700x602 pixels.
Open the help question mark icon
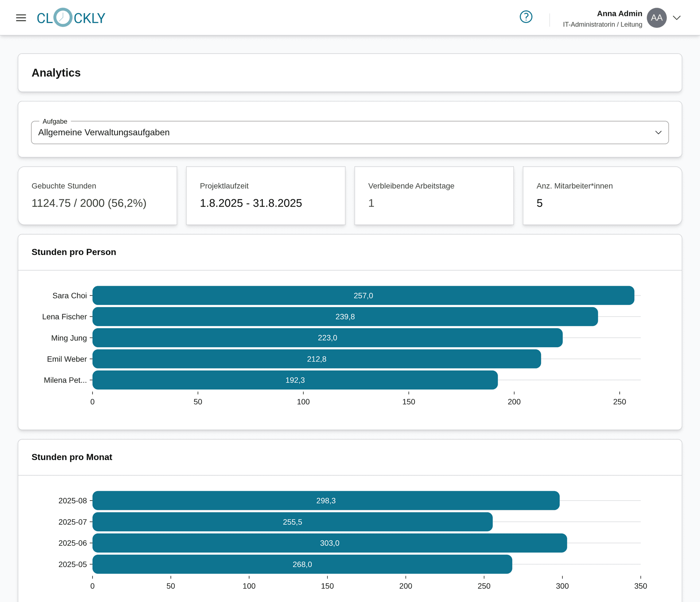point(526,16)
